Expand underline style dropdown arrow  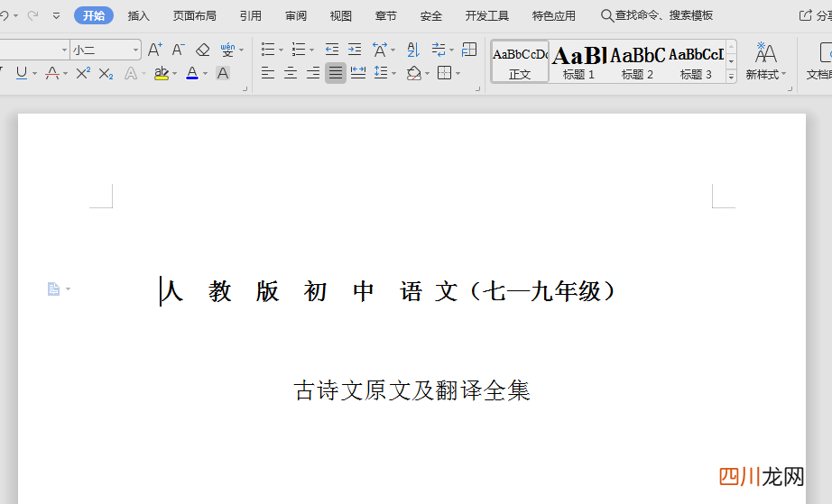tap(34, 73)
